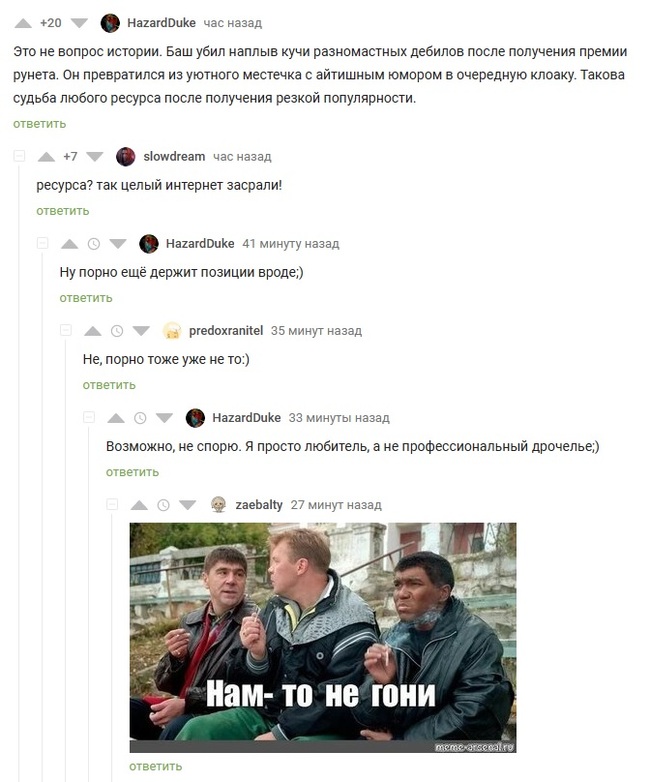Open zaebalty's profile username
The width and height of the screenshot is (650, 782).
259,505
